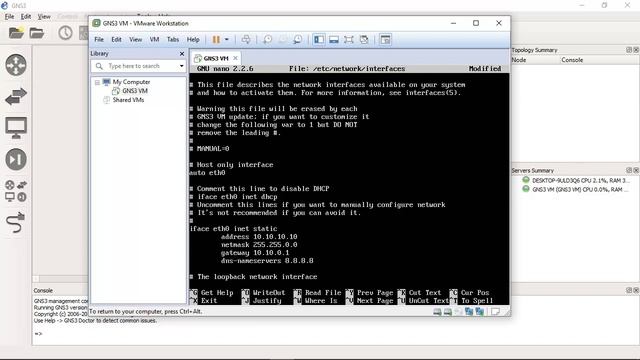The height and width of the screenshot is (360, 640).
Task: Click the hard disk status bar icon
Action: tap(437, 312)
